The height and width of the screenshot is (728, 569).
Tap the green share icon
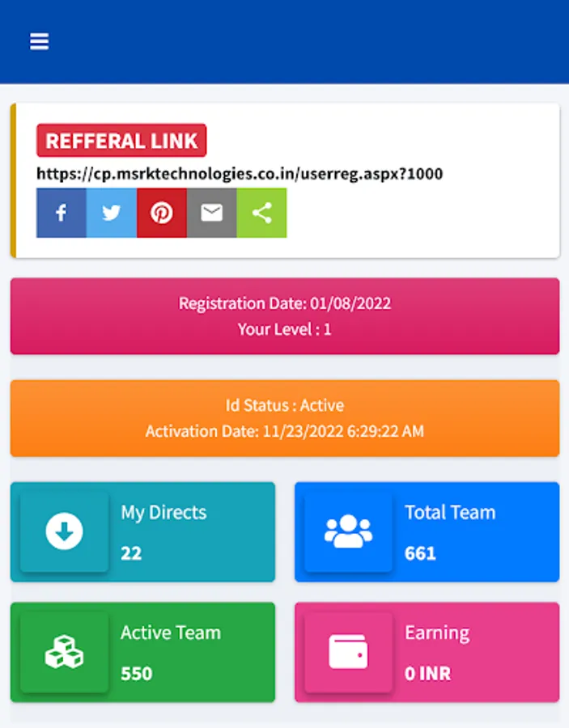pyautogui.click(x=261, y=213)
